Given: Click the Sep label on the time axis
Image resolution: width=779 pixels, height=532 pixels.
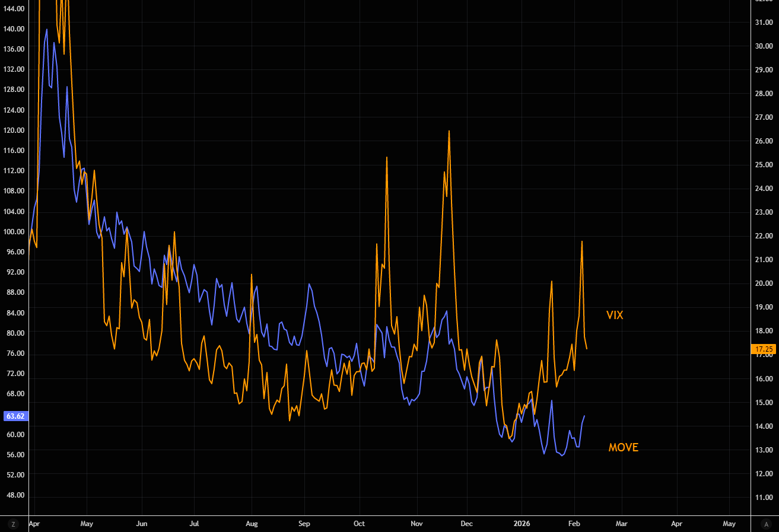Looking at the screenshot, I should (304, 524).
